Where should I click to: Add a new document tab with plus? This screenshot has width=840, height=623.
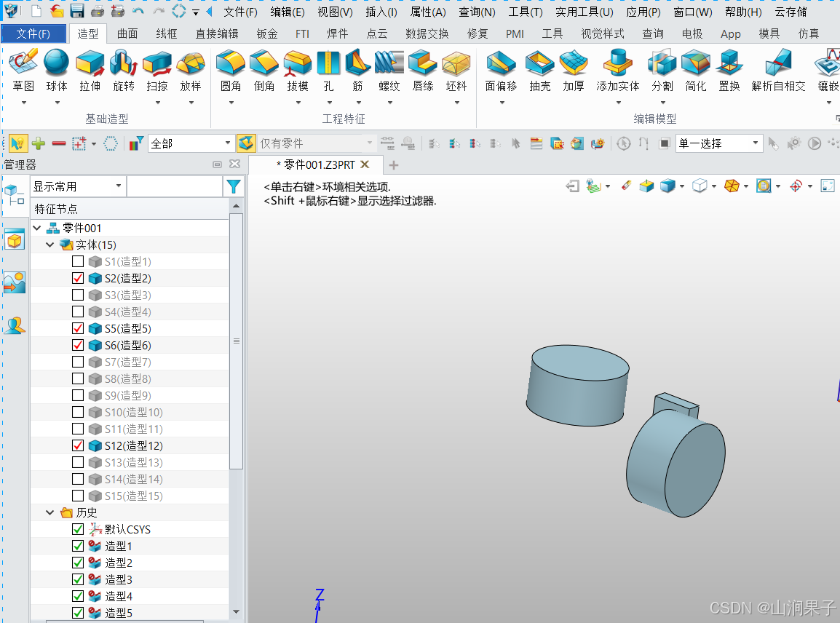point(394,165)
